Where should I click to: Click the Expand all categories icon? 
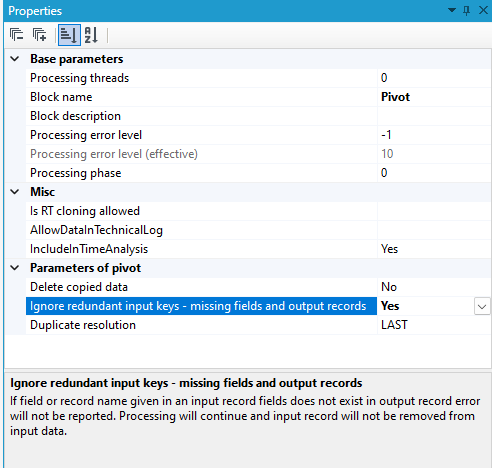pos(39,35)
